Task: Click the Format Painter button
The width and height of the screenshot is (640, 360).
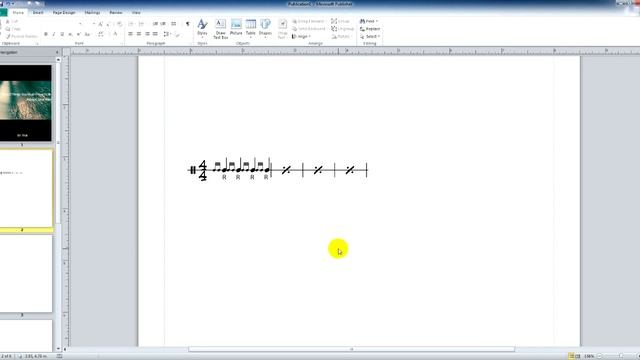Action: tap(22, 37)
